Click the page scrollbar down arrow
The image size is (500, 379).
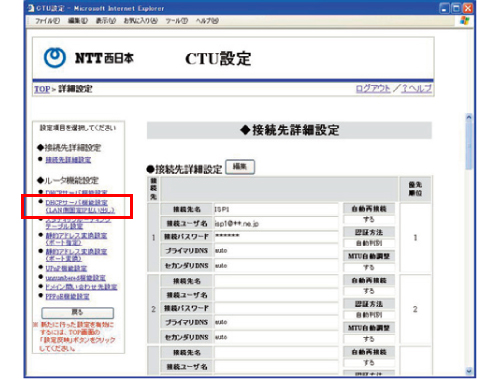pyautogui.click(x=469, y=371)
